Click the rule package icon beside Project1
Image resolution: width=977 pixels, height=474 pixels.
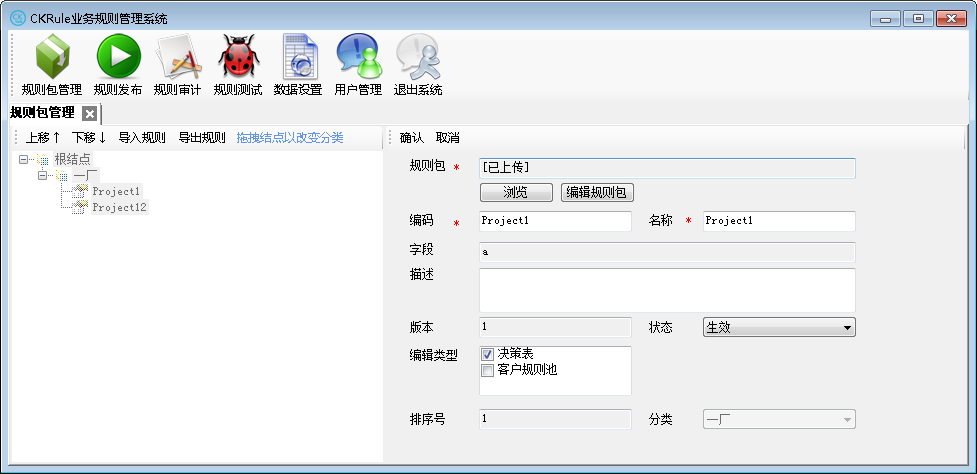point(79,191)
